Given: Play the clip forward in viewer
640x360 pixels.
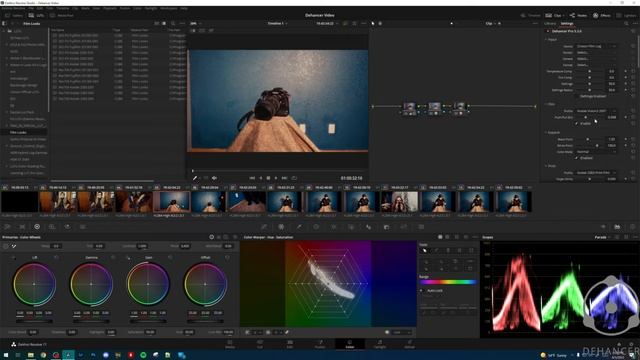Looking at the screenshot, I should click(276, 178).
